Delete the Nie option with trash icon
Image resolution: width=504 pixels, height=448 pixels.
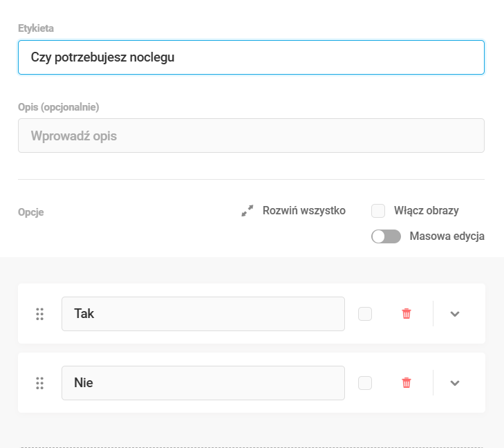click(407, 383)
